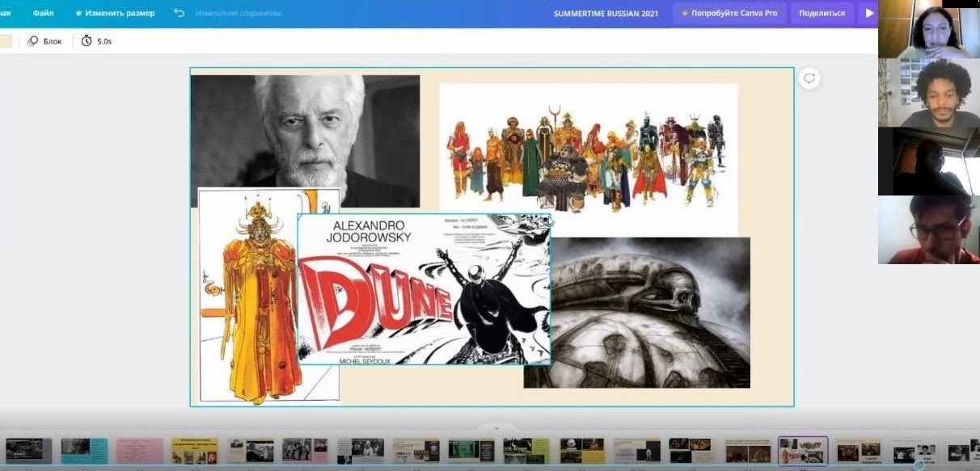Click the lock icon labeled Блок

coord(33,41)
